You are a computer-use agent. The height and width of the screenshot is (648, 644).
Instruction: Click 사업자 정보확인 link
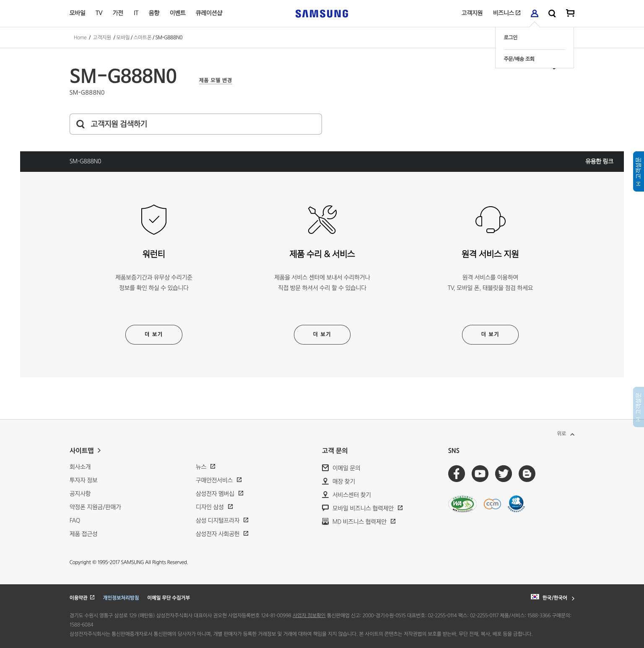tap(309, 615)
